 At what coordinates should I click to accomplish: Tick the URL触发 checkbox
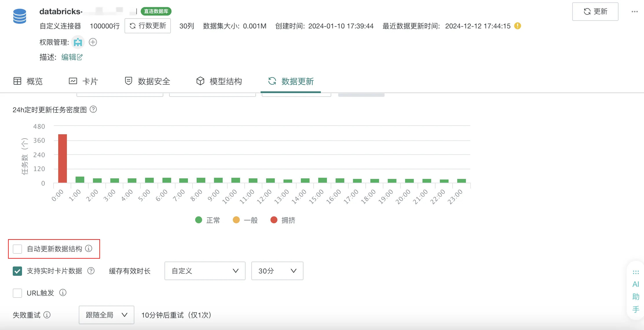pos(17,293)
